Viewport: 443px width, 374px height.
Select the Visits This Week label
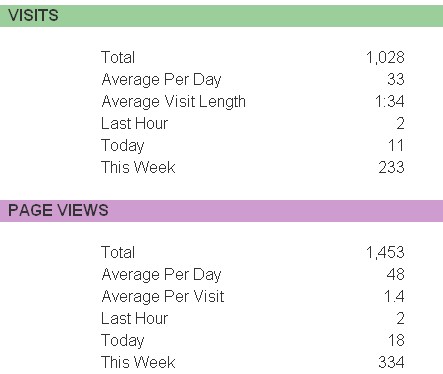[x=138, y=167]
